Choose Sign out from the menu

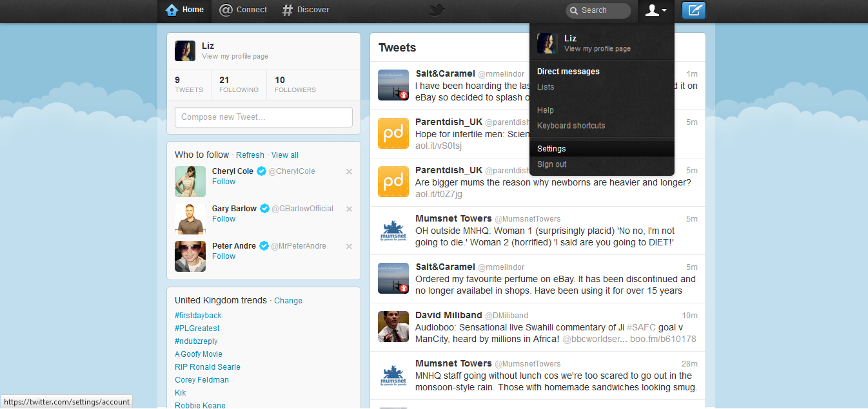[x=551, y=164]
